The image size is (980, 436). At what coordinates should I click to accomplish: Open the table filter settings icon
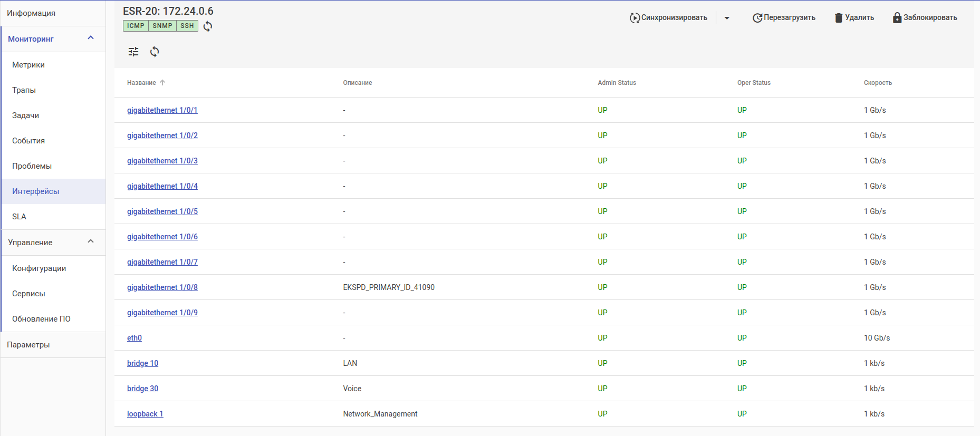coord(133,52)
